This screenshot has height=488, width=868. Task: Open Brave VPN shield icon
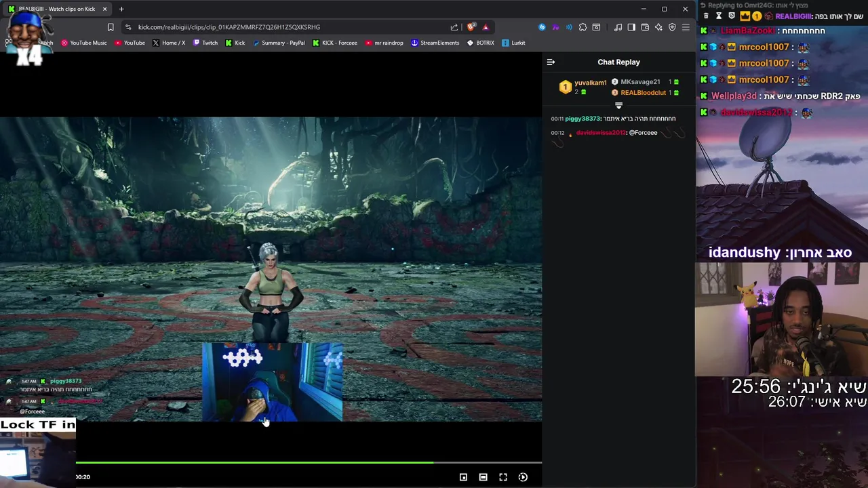[x=672, y=27]
